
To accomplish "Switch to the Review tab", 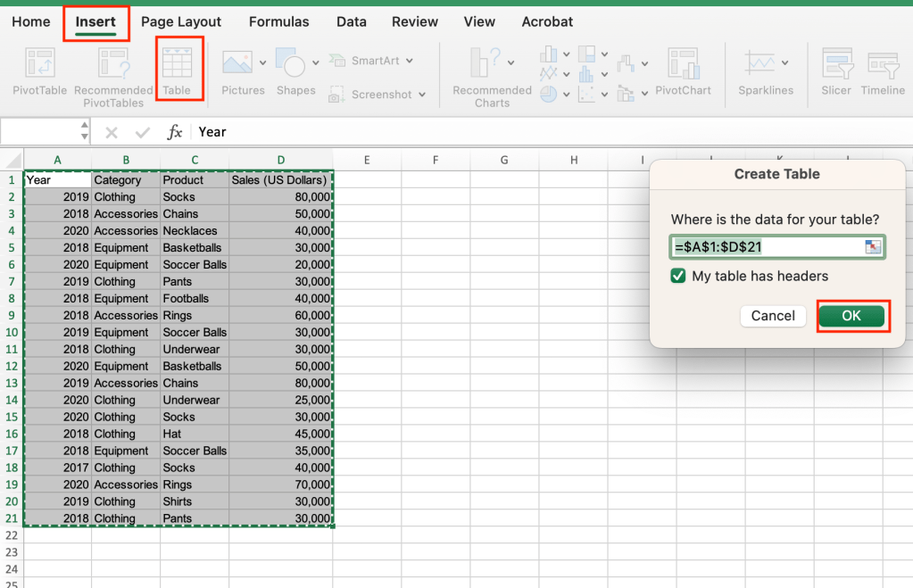I will (x=415, y=21).
